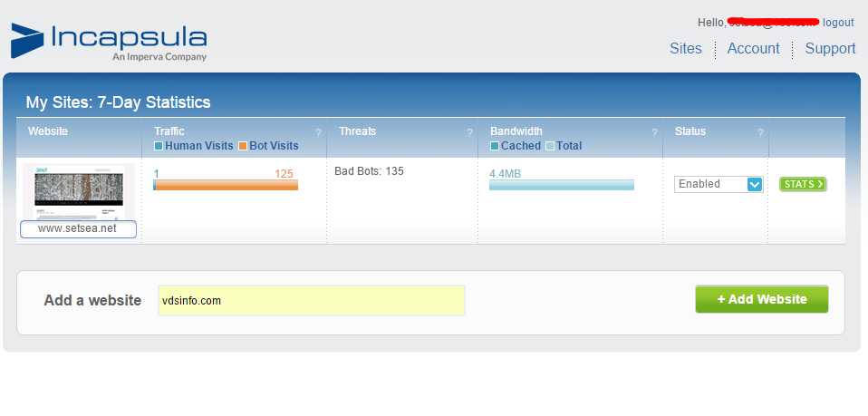Click the 'Bad Bots: 135' text
The image size is (868, 416).
pyautogui.click(x=370, y=171)
